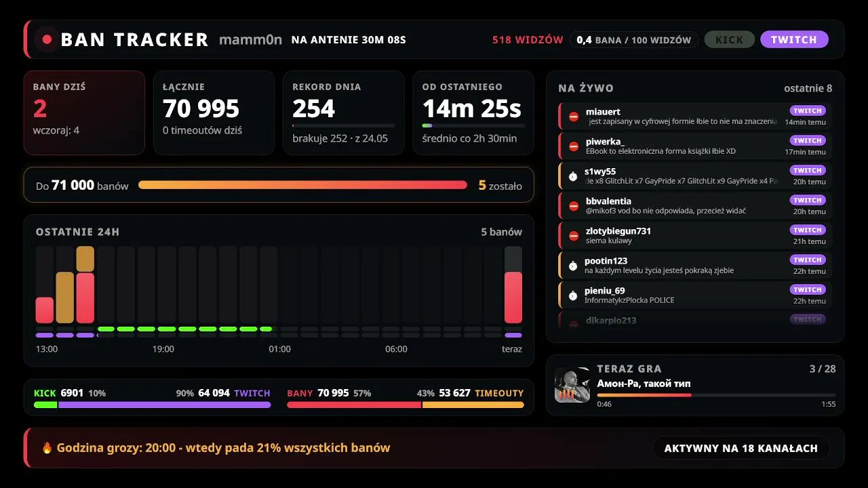The height and width of the screenshot is (488, 868).
Task: Click the timeout stopwatch icon beside s1wy55
Action: [x=573, y=176]
